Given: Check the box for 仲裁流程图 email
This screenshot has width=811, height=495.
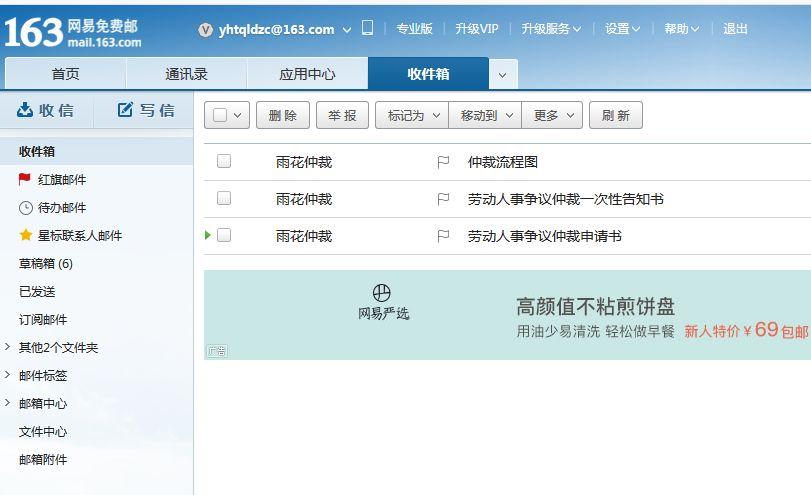Looking at the screenshot, I should [x=224, y=161].
